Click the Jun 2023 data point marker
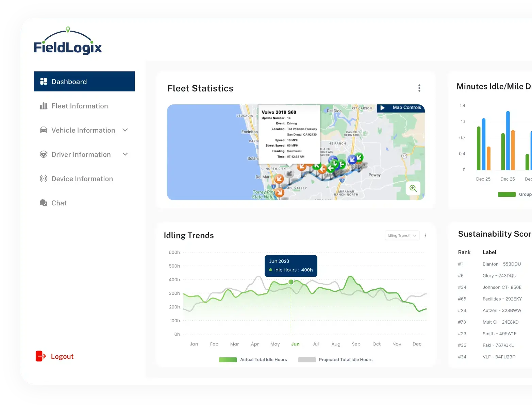 coord(291,282)
